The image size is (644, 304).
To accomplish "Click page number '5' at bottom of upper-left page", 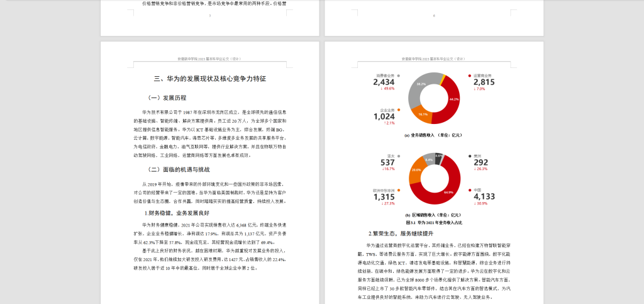I will [210, 16].
